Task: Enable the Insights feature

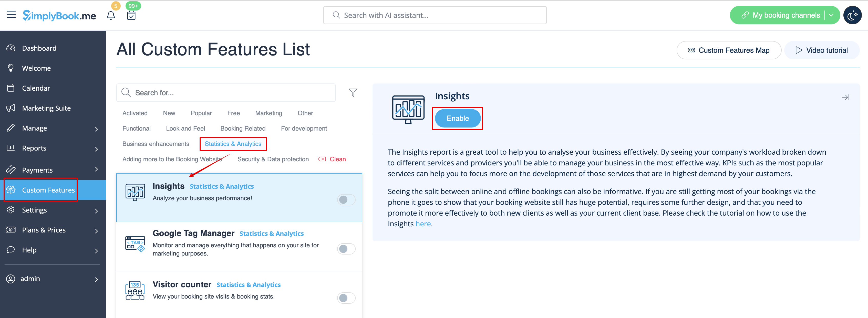Action: point(458,118)
